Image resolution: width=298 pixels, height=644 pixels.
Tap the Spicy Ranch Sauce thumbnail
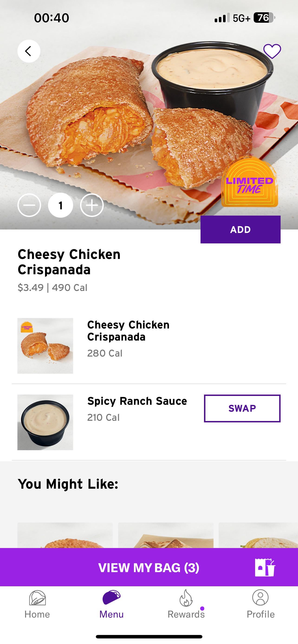(x=45, y=422)
